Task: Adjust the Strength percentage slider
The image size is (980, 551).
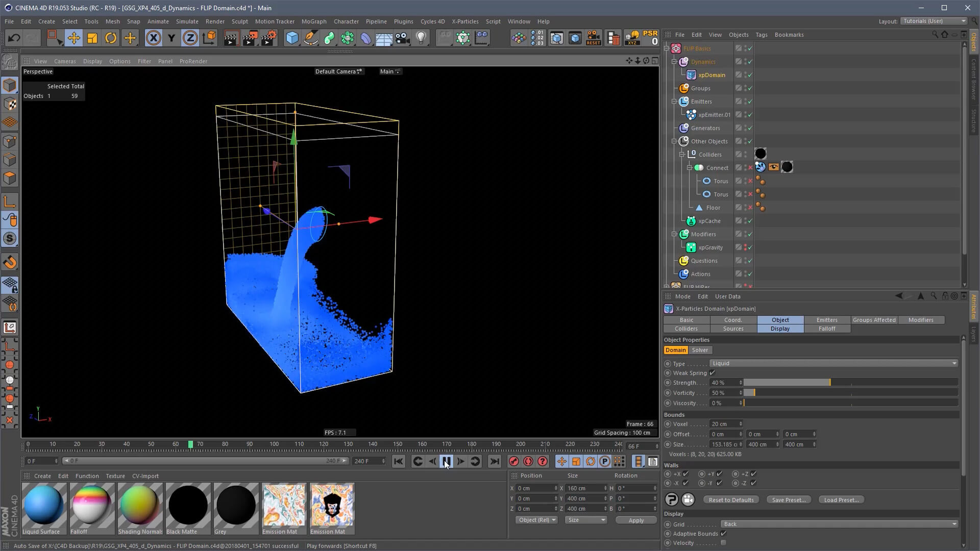Action: 830,383
